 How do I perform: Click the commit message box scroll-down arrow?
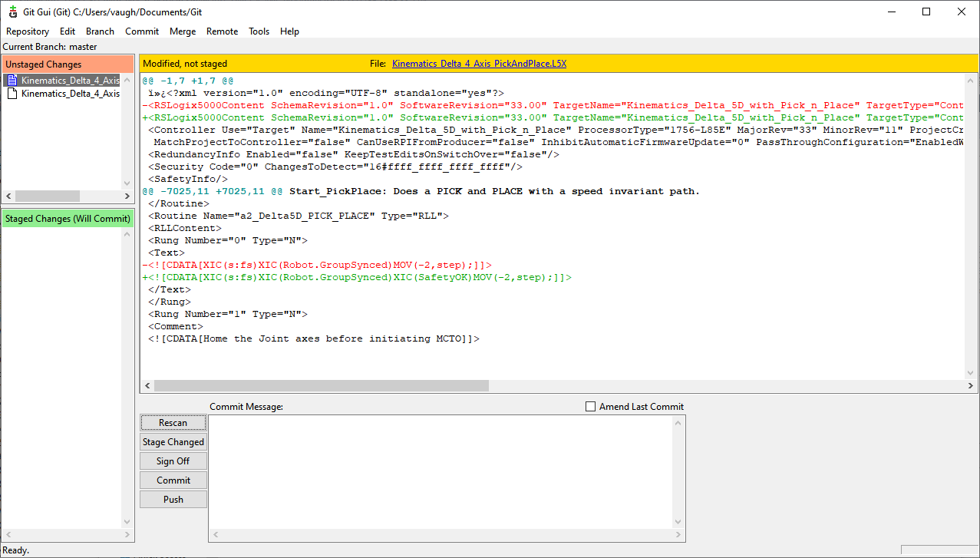678,522
